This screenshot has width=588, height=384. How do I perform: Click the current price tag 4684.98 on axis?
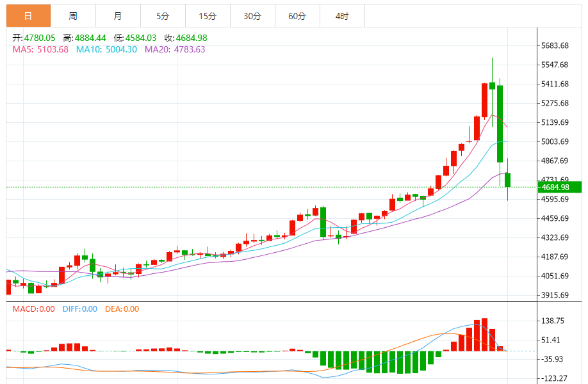coord(560,187)
